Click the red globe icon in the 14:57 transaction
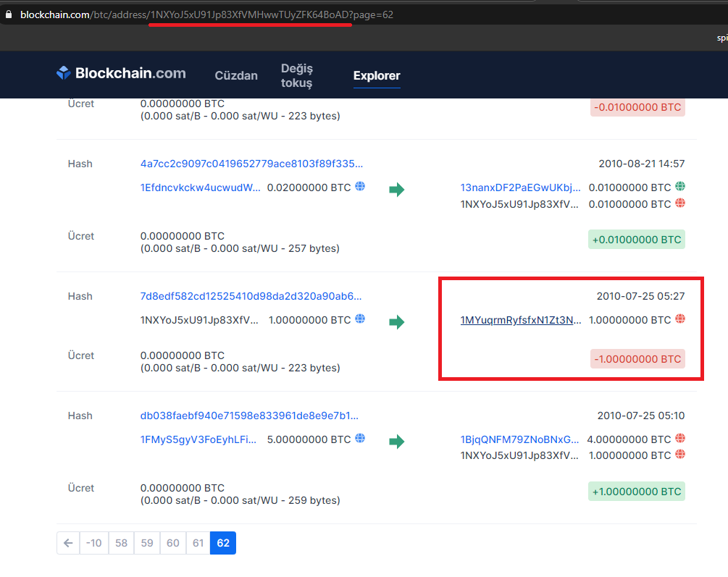Screen dimensions: 728x577 click(x=680, y=203)
